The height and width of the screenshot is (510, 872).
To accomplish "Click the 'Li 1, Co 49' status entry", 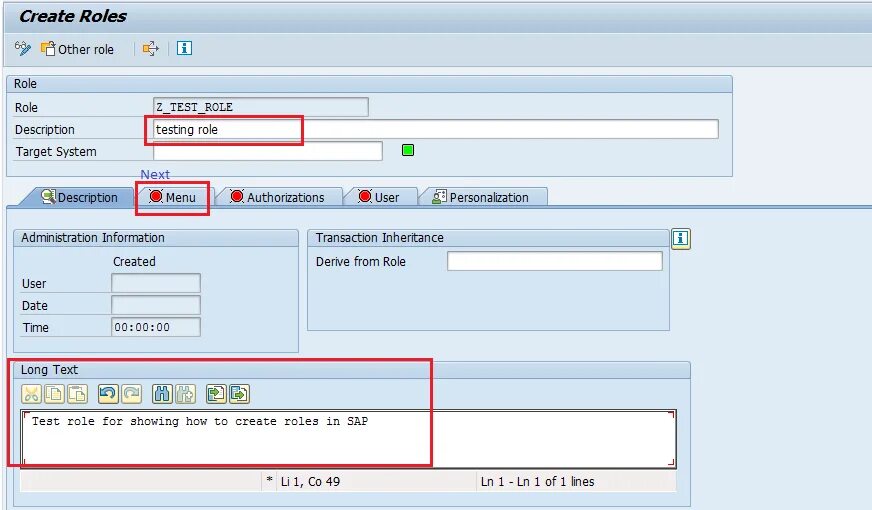I will [x=310, y=482].
